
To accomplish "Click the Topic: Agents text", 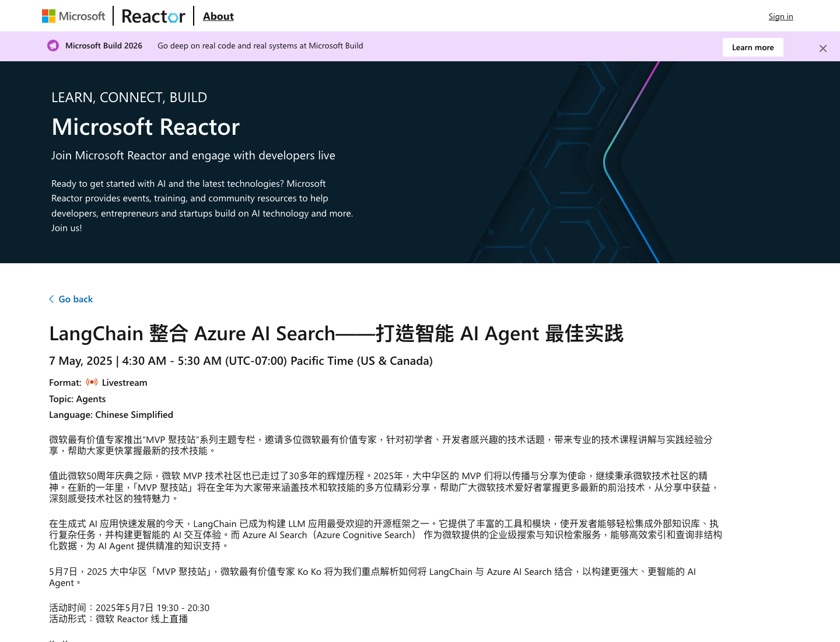I will coord(78,399).
